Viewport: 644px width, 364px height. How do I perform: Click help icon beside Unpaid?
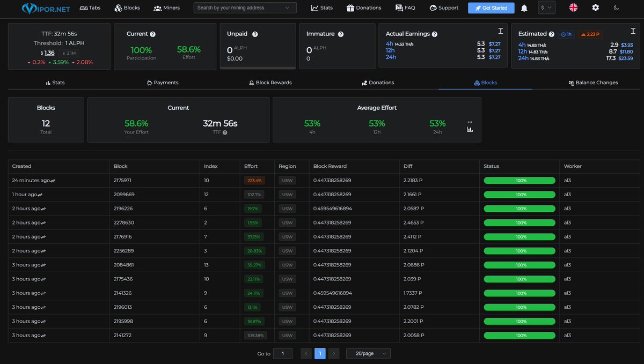(x=255, y=34)
